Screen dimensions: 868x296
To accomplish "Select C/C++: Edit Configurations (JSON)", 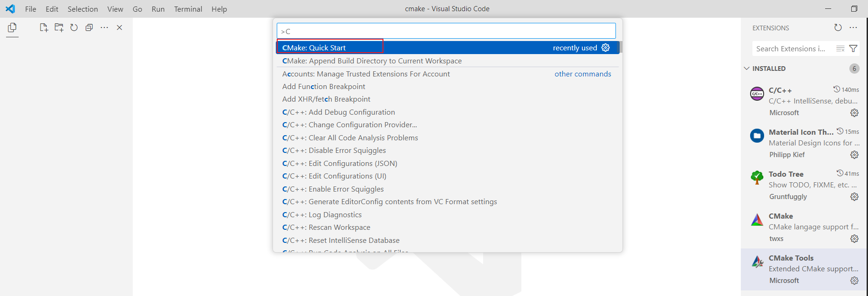I will [448, 163].
